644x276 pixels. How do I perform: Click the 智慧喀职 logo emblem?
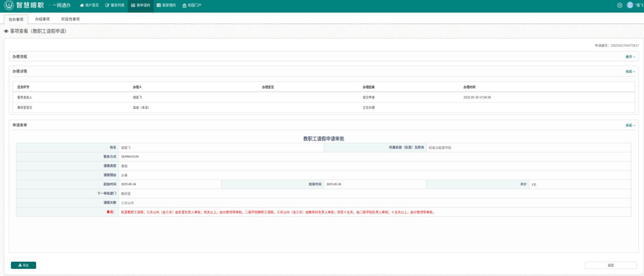(x=9, y=5)
